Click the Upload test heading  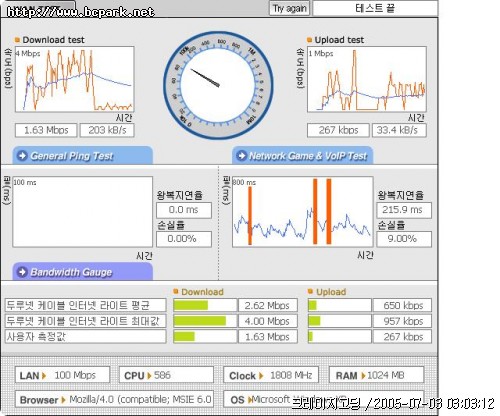(x=339, y=40)
